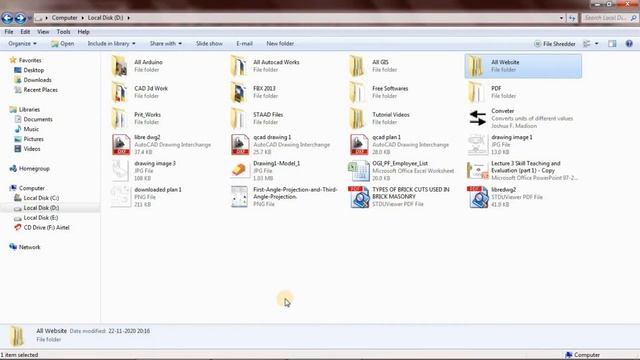Image resolution: width=640 pixels, height=360 pixels.
Task: Click Local Disk (D:) breadcrumb in address bar
Action: [x=105, y=18]
